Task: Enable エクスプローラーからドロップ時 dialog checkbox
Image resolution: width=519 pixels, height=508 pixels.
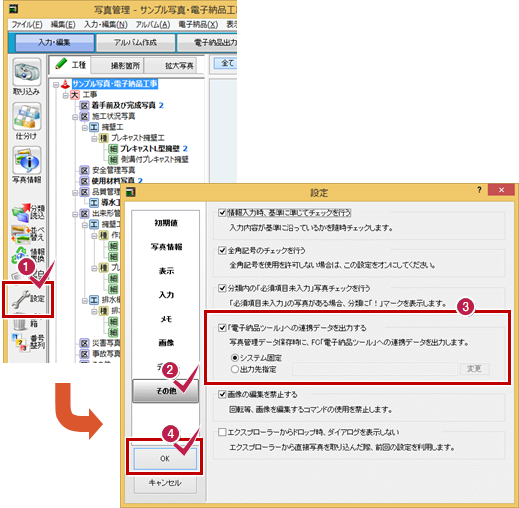Action: pos(222,432)
